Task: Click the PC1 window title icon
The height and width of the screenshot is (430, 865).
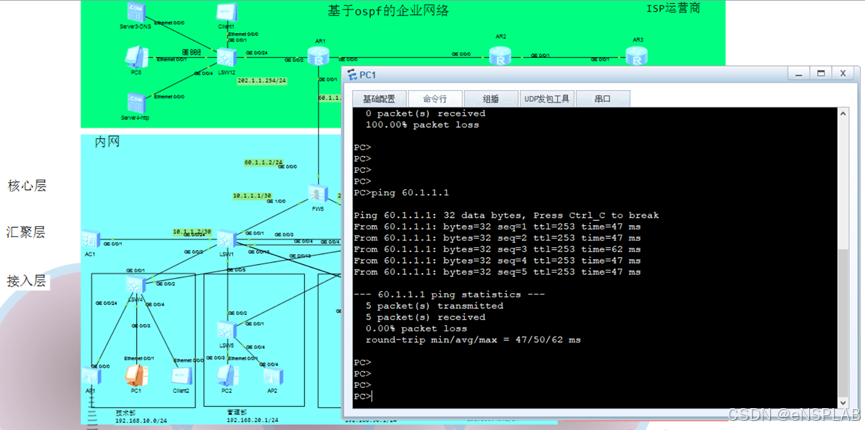Action: point(352,75)
